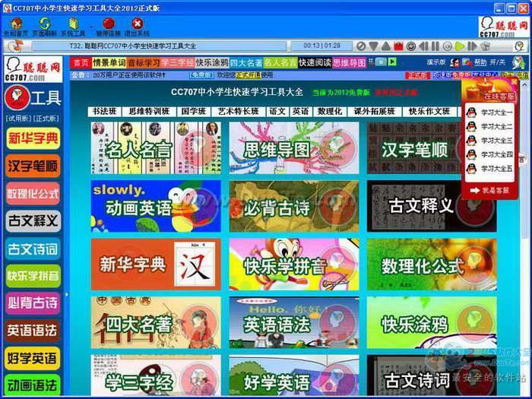532x399 pixels.
Task: Select the 思维特训班 category tab
Action: click(149, 111)
